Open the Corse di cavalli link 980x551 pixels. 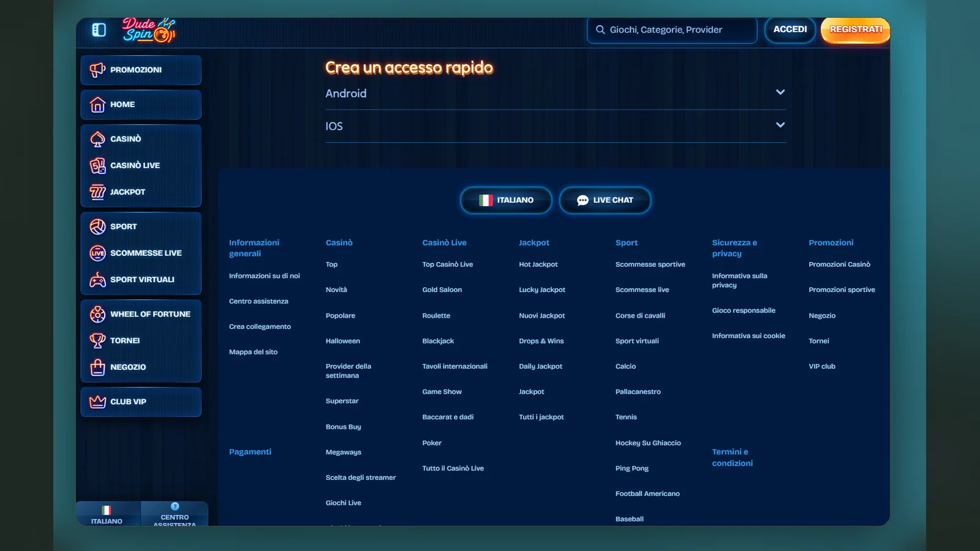(640, 316)
